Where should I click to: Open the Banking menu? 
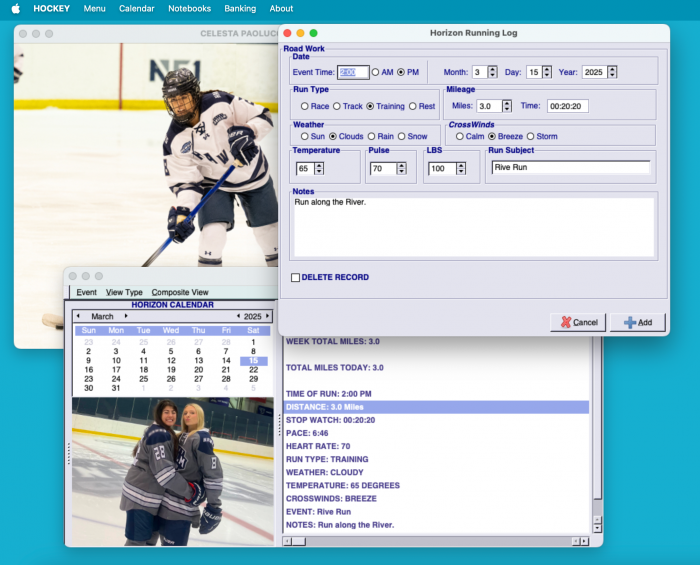[239, 8]
